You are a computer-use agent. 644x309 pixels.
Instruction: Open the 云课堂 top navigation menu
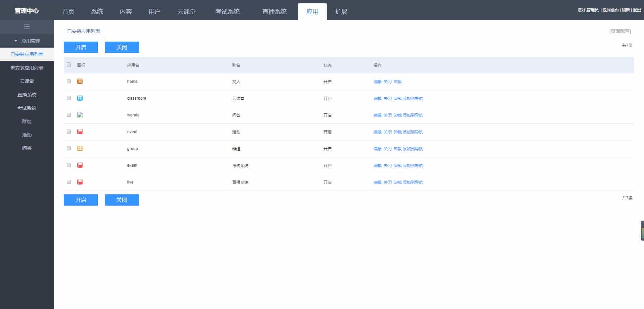187,12
